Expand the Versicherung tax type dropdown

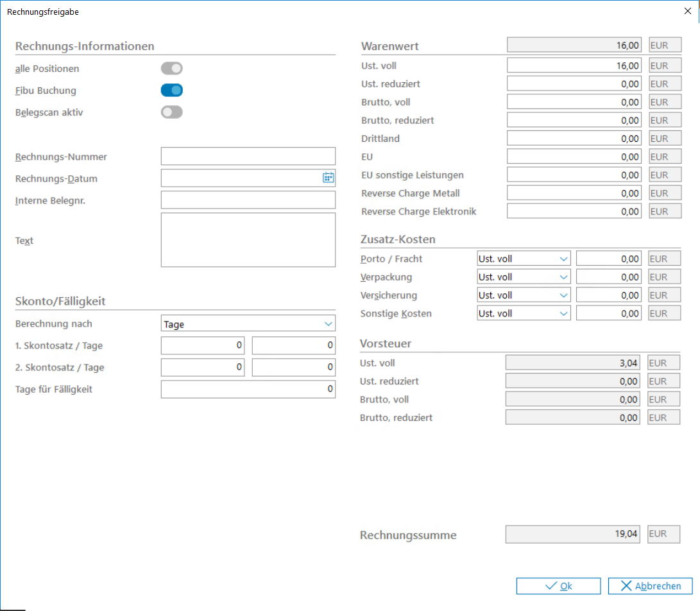[x=524, y=295]
